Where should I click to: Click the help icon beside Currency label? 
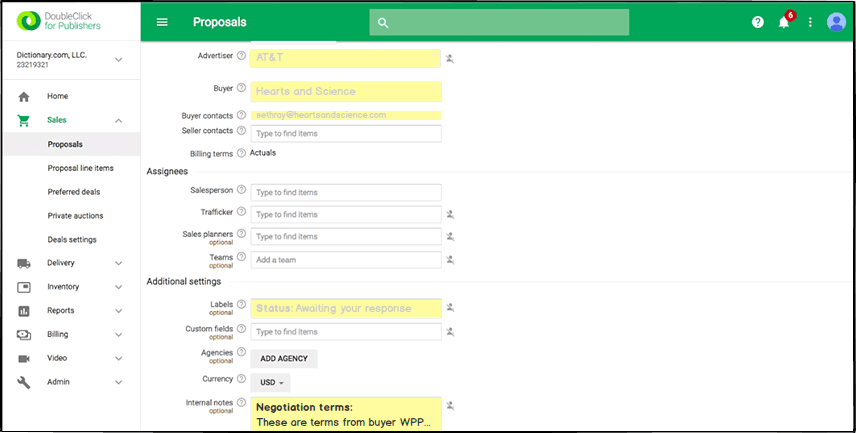click(241, 379)
